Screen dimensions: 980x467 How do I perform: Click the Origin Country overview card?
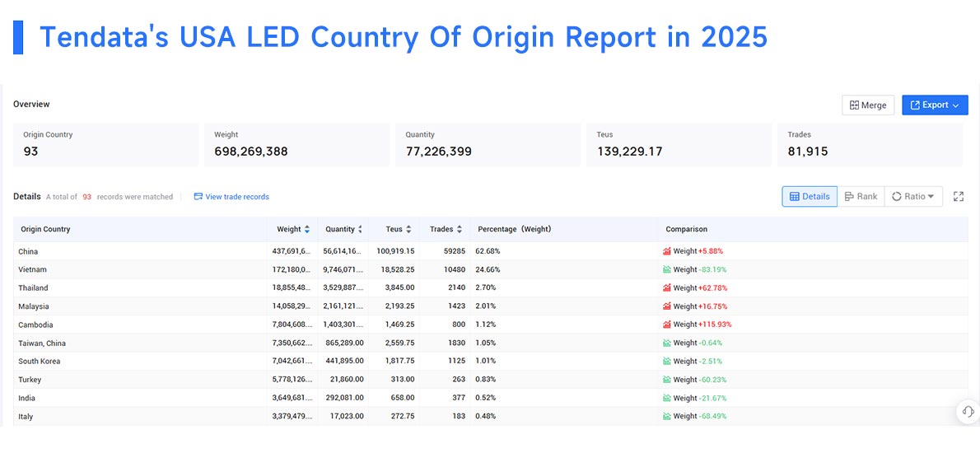(x=106, y=144)
